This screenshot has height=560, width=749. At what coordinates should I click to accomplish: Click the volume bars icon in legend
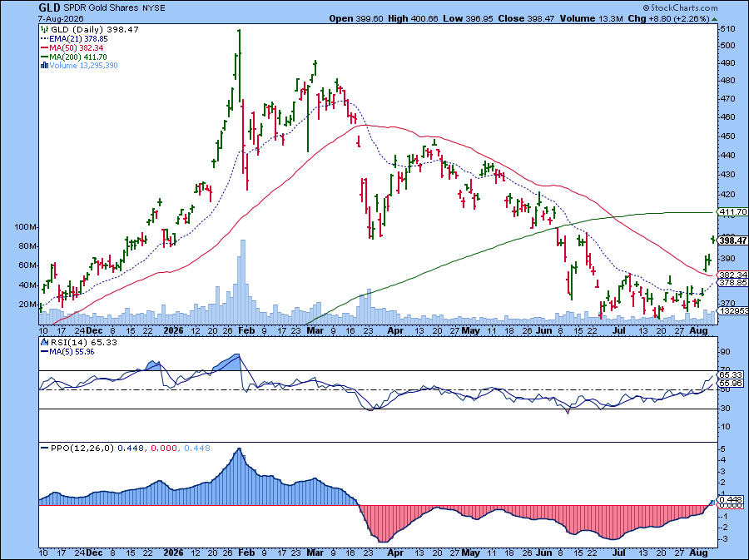click(x=44, y=66)
